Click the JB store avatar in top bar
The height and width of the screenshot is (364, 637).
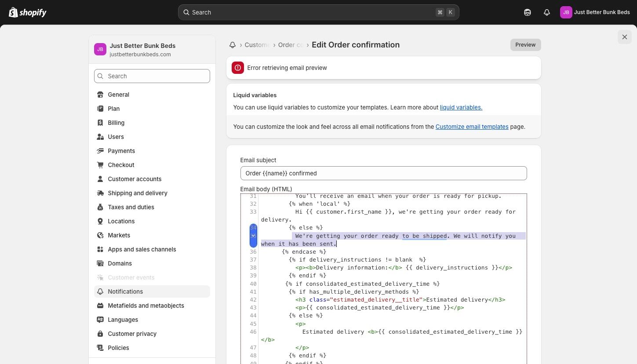coord(566,12)
